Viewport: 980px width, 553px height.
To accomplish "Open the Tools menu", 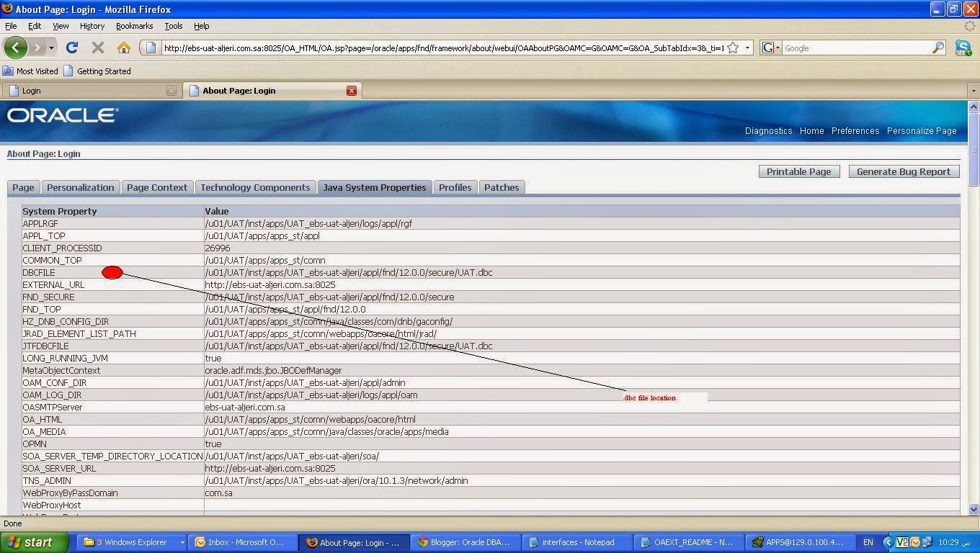I will (x=172, y=26).
